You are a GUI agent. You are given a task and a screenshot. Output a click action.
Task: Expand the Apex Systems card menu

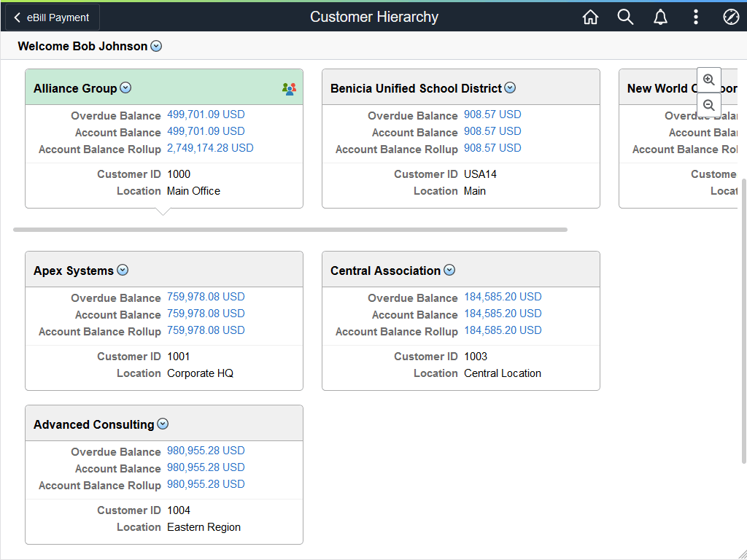pos(123,270)
